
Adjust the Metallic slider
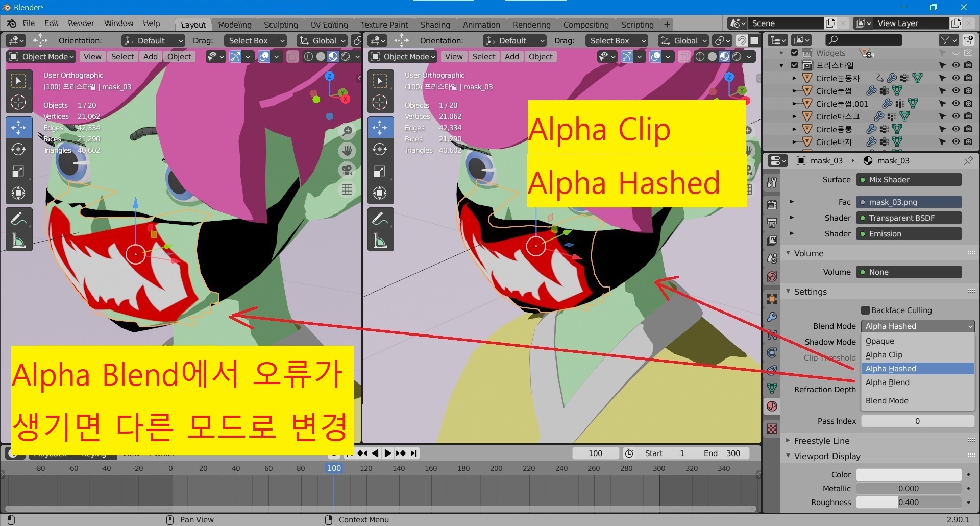[x=909, y=489]
